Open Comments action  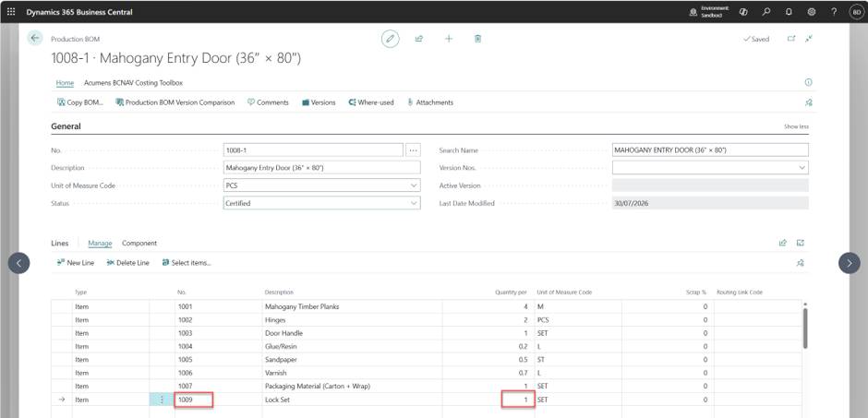tap(268, 102)
